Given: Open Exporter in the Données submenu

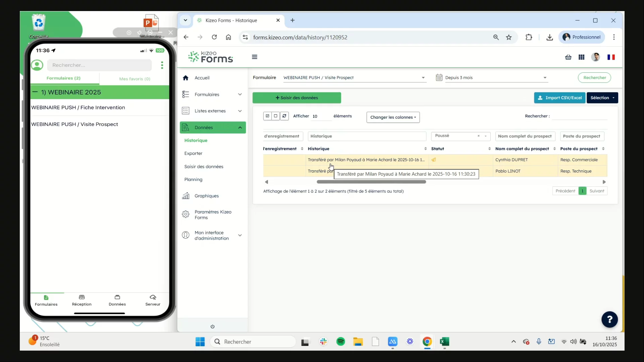Looking at the screenshot, I should [x=193, y=154].
